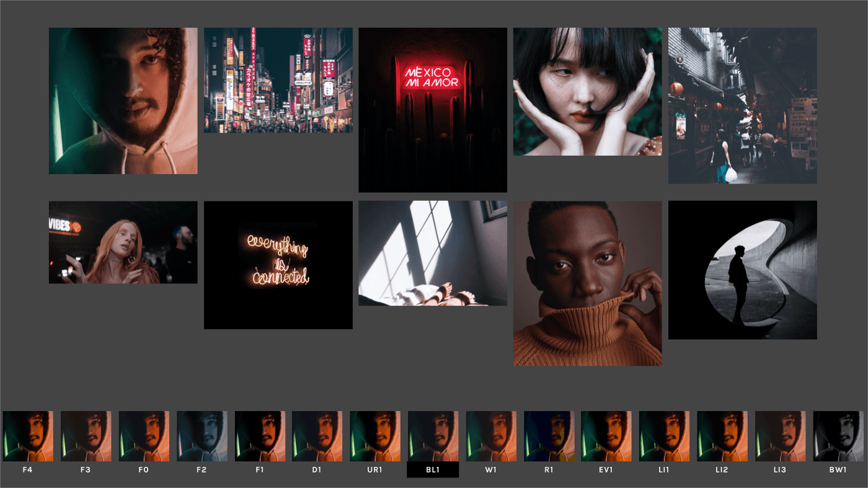Apply the LI1 filter preset
This screenshot has height=488, width=868.
click(665, 436)
